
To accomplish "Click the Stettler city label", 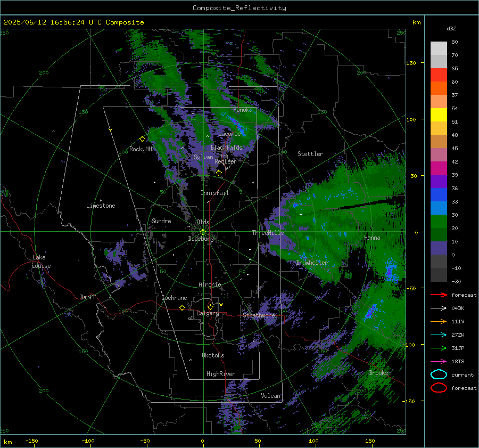I will tap(310, 154).
